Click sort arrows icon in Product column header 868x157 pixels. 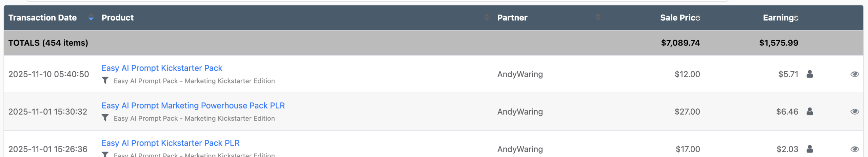coord(487,17)
